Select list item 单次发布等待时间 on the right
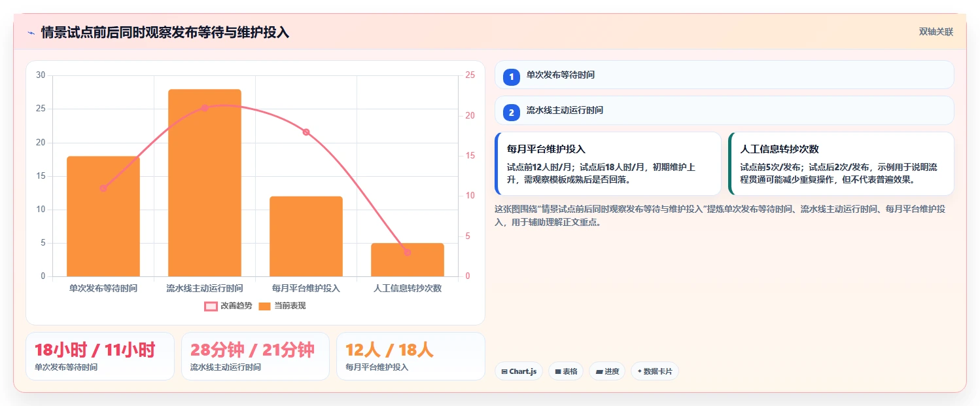Viewport: 980px width, 406px height. pos(724,75)
